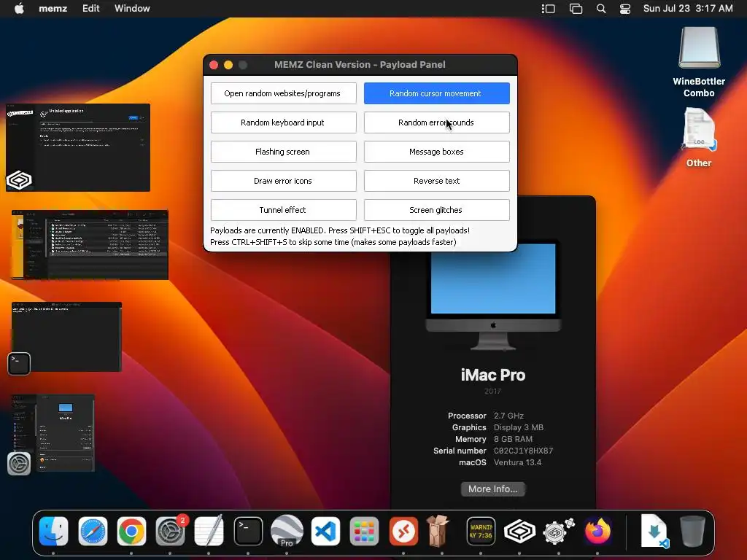Click the CTRL+SHIFT+S skip time hint line
747x560 pixels.
click(x=333, y=242)
